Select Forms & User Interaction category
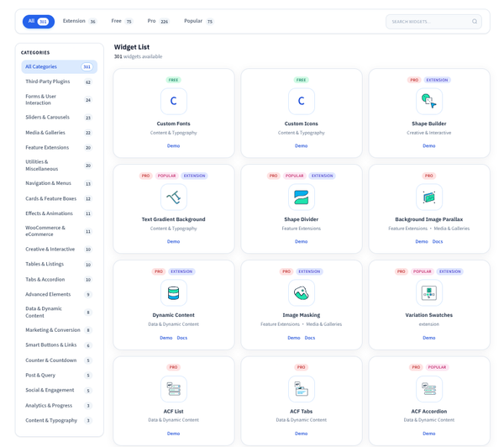Screen dimensions: 504x447 [x=59, y=100]
